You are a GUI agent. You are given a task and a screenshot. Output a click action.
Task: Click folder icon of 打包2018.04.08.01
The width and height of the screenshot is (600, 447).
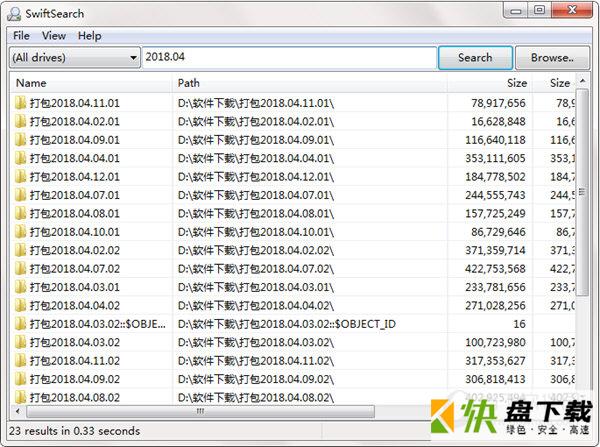tap(20, 213)
